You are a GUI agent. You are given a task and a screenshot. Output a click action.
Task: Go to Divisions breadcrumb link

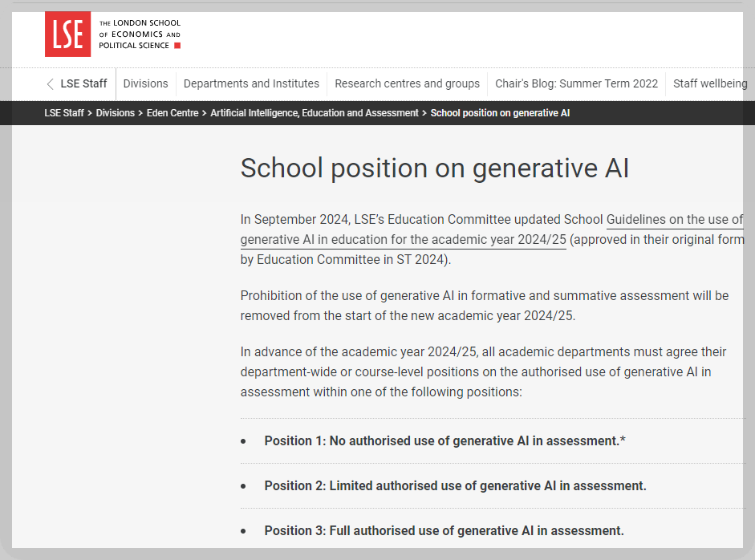coord(115,113)
